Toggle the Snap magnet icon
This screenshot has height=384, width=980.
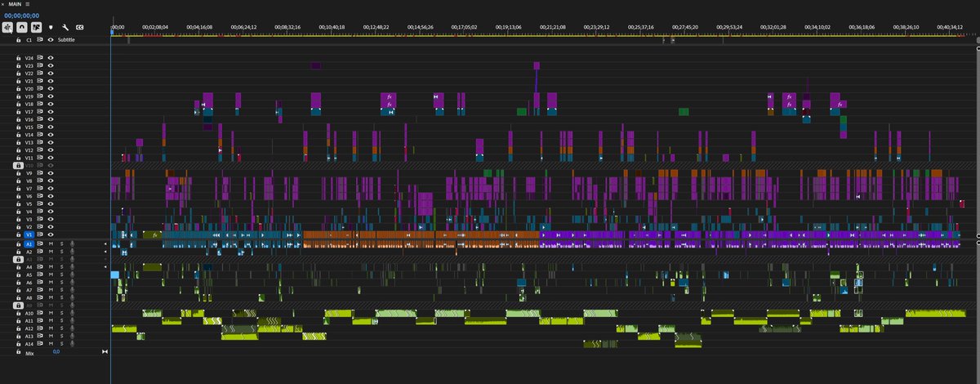click(21, 27)
